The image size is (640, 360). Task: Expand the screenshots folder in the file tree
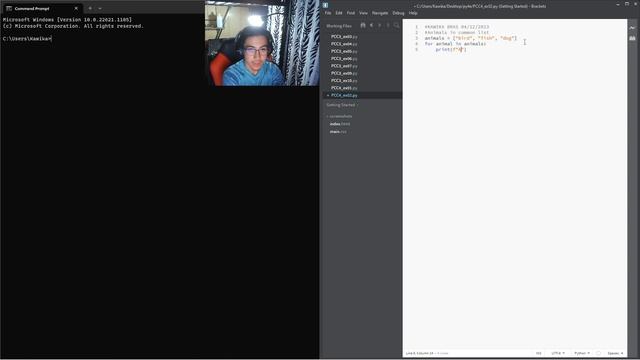point(340,116)
